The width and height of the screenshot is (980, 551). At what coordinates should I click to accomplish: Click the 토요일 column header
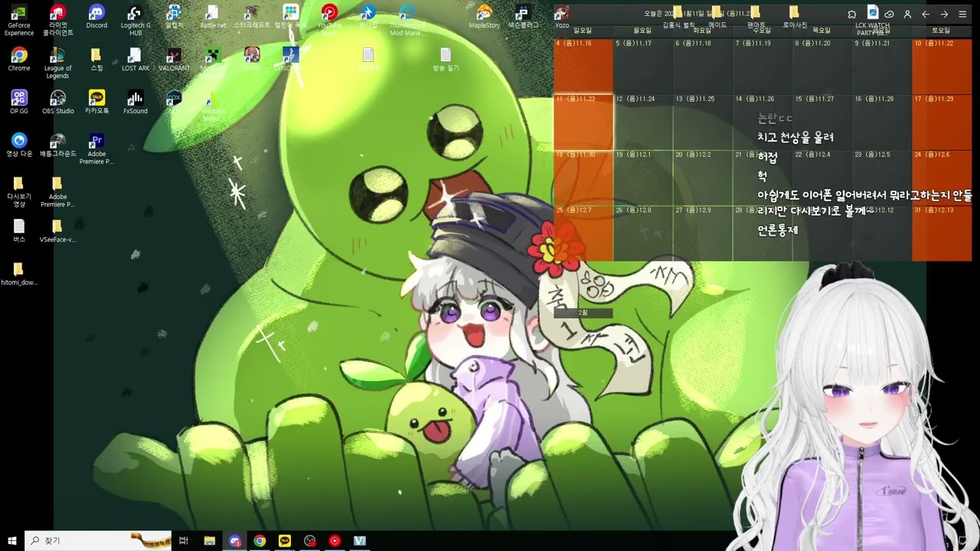[x=942, y=31]
